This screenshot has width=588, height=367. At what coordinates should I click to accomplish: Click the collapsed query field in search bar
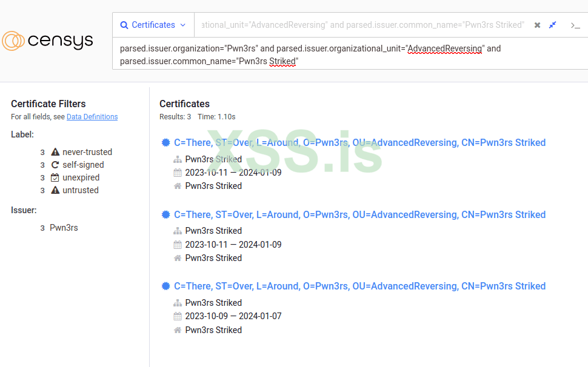(362, 25)
